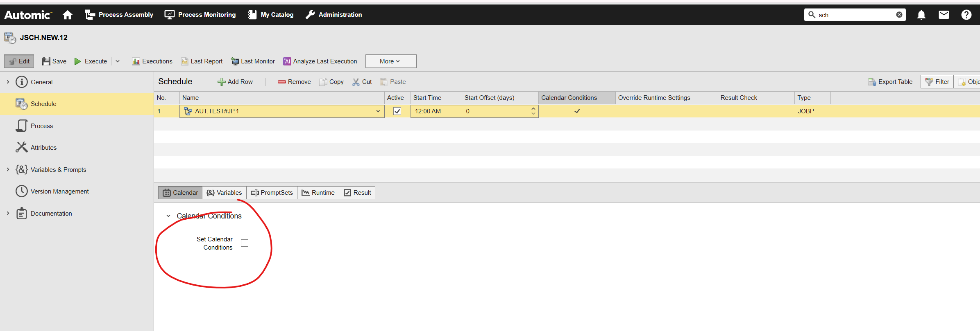Click the help question mark icon
The height and width of the screenshot is (331, 980).
coord(966,15)
